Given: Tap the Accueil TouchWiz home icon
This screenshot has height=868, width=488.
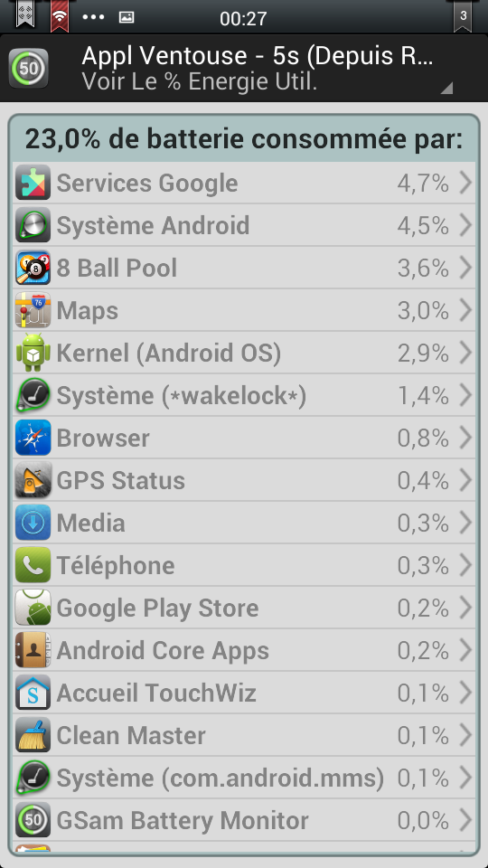Looking at the screenshot, I should click(x=33, y=693).
